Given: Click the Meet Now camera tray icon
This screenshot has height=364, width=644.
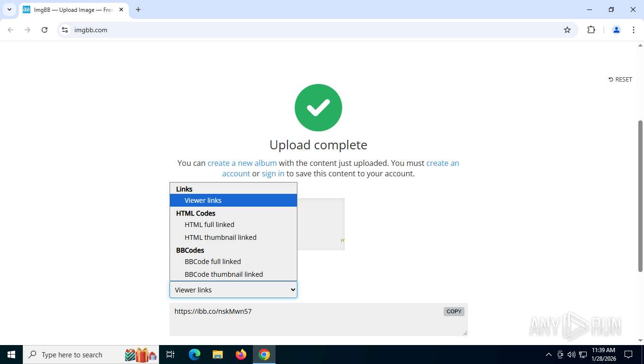Looking at the screenshot, I should (560, 355).
